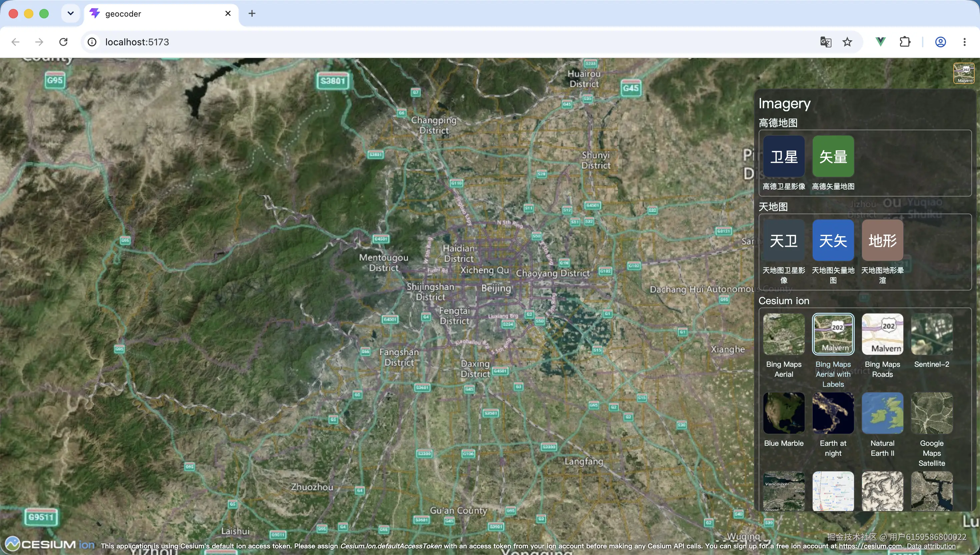980x555 pixels.
Task: Click the S3801 highway shield
Action: click(x=333, y=81)
